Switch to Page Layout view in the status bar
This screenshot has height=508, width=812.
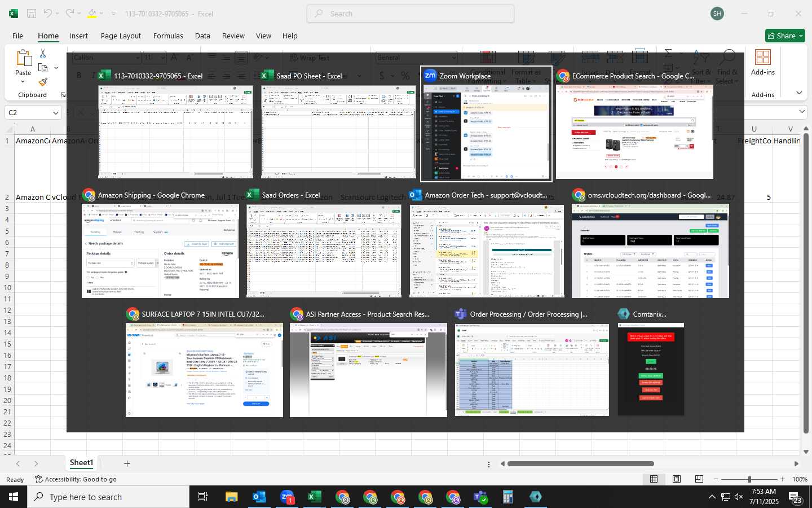point(677,479)
